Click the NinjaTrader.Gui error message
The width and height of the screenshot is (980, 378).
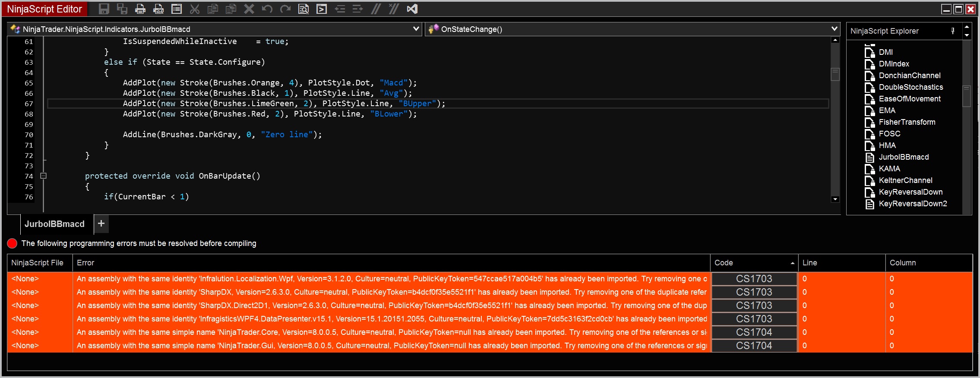tap(392, 346)
